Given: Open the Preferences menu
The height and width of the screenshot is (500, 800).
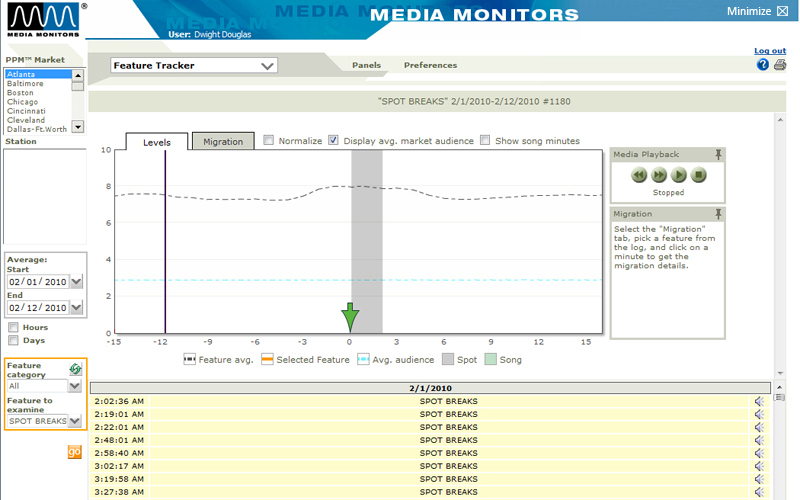Looking at the screenshot, I should click(430, 66).
